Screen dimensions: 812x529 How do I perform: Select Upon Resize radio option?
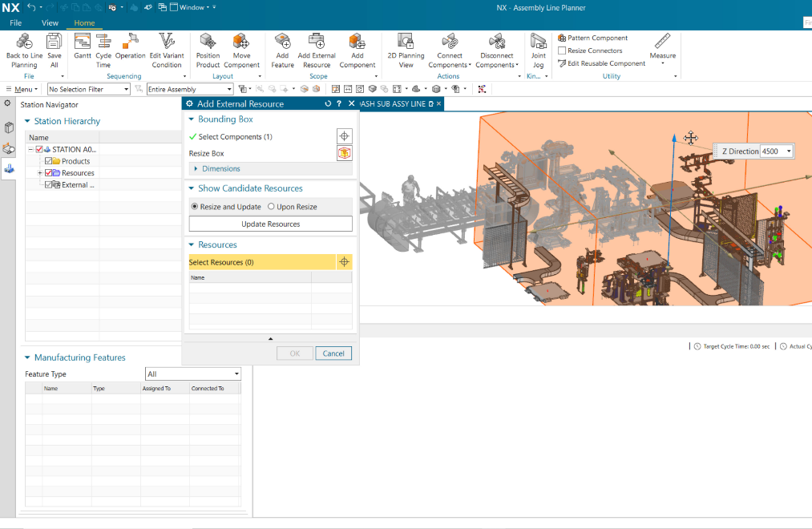(x=271, y=207)
